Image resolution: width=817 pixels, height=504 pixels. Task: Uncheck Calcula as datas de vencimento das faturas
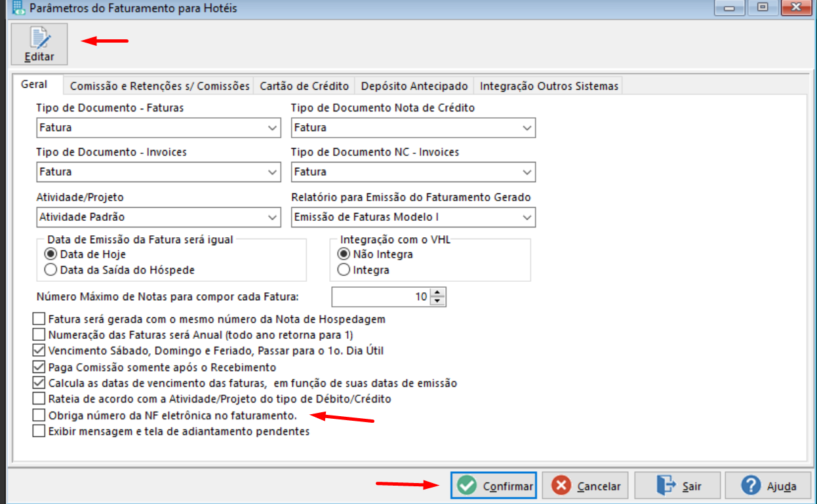pos(39,383)
